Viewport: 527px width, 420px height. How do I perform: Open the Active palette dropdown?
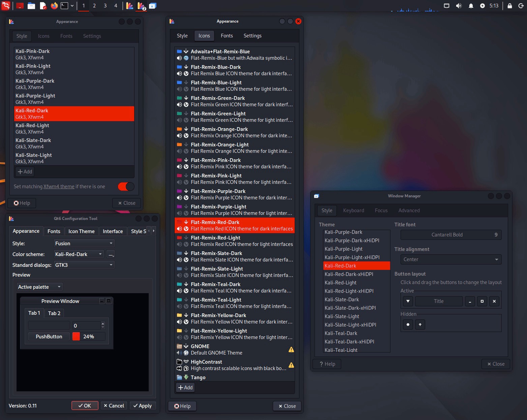pos(39,286)
